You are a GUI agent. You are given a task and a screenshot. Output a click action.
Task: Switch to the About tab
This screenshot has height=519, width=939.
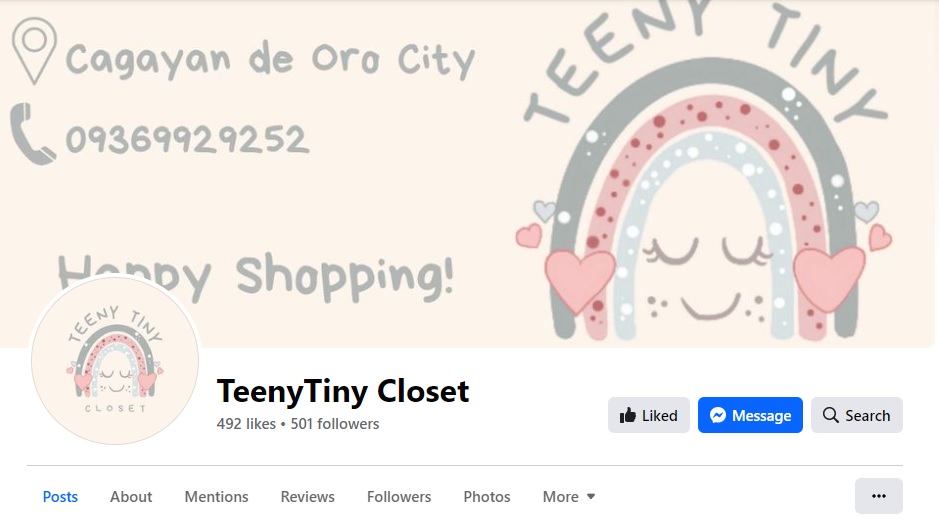[x=131, y=496]
